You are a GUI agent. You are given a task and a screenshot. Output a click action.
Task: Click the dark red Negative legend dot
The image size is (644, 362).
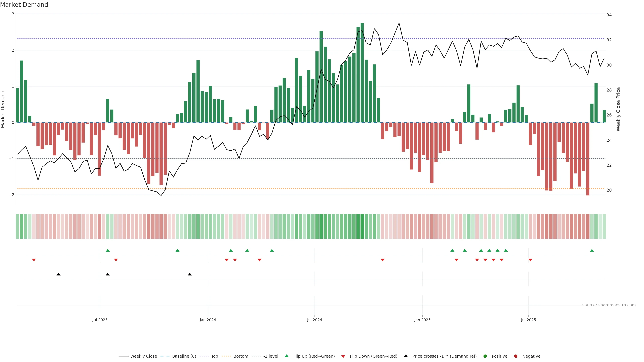pyautogui.click(x=516, y=356)
